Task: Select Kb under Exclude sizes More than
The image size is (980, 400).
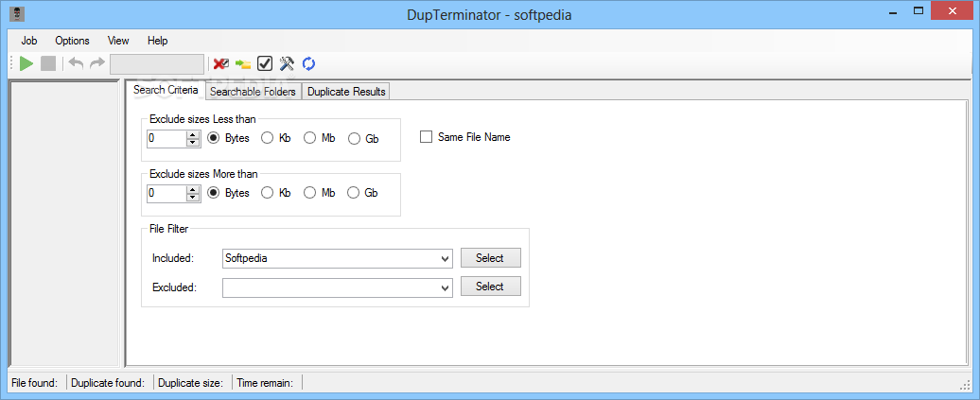Action: (x=275, y=193)
